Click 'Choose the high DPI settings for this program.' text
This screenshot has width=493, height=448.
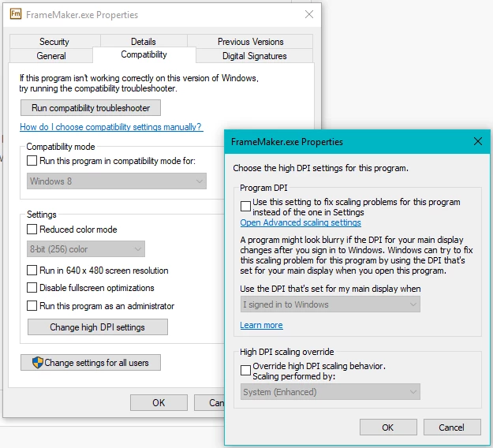click(x=320, y=168)
